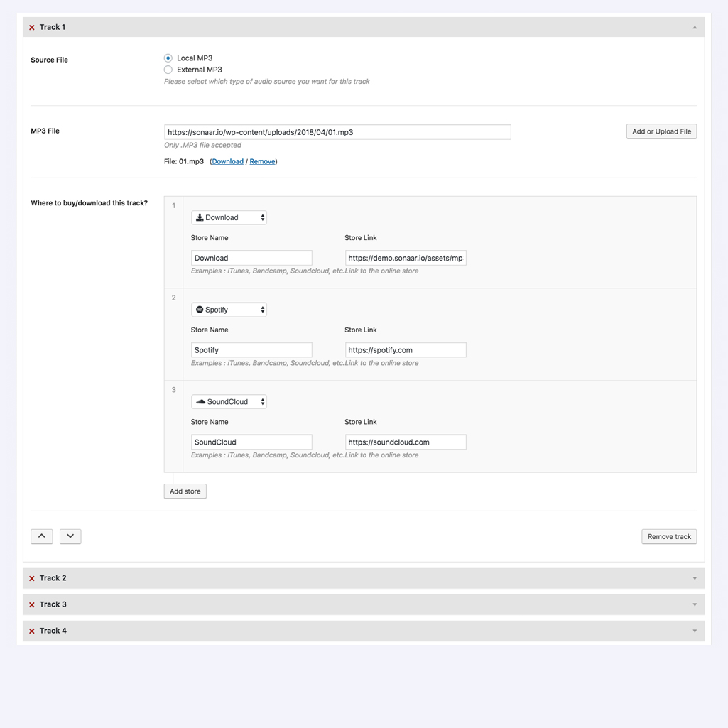Click the red X beside Track 4
The width and height of the screenshot is (728, 728).
(31, 631)
